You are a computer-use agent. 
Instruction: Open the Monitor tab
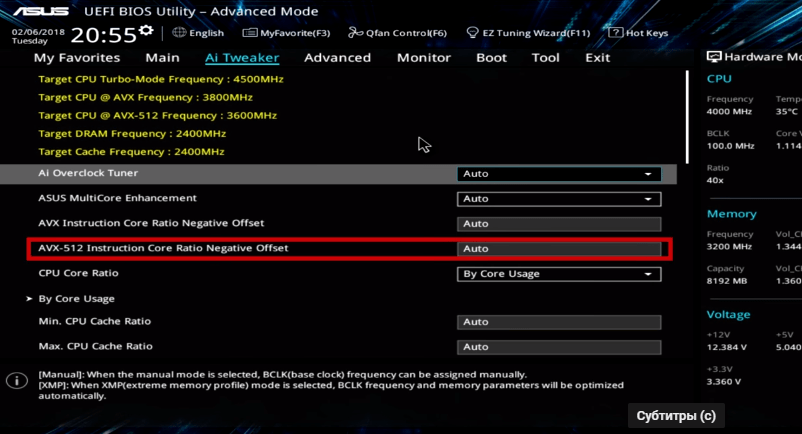point(423,58)
